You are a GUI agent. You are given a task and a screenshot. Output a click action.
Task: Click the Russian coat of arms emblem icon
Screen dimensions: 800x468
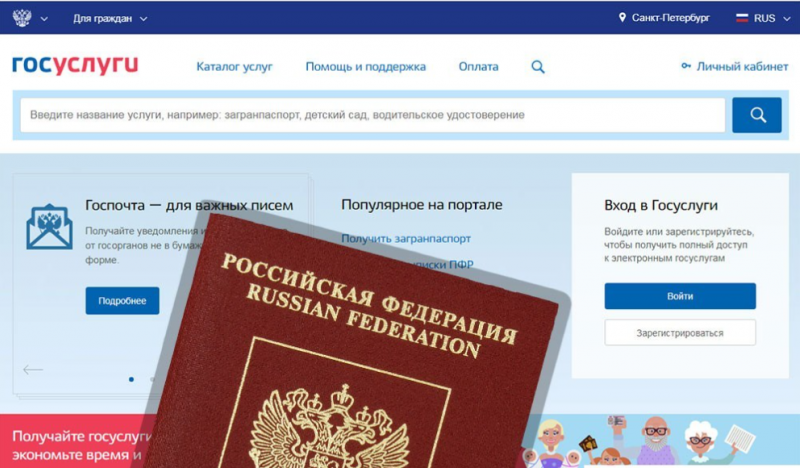[22, 18]
